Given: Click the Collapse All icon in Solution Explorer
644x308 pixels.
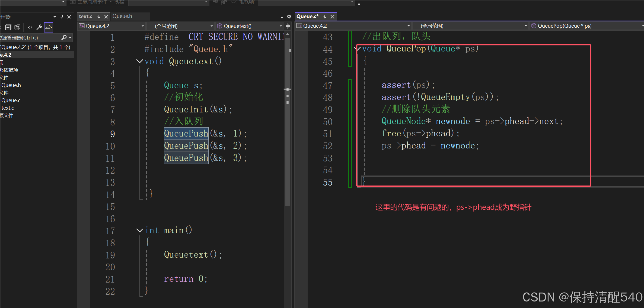Looking at the screenshot, I should [x=8, y=27].
